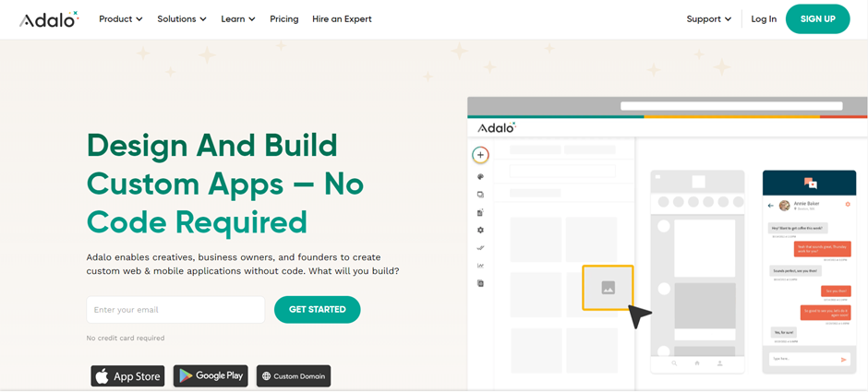Click the 'Yes, for sure!' chat bubble
This screenshot has width=868, height=392.
point(784,332)
